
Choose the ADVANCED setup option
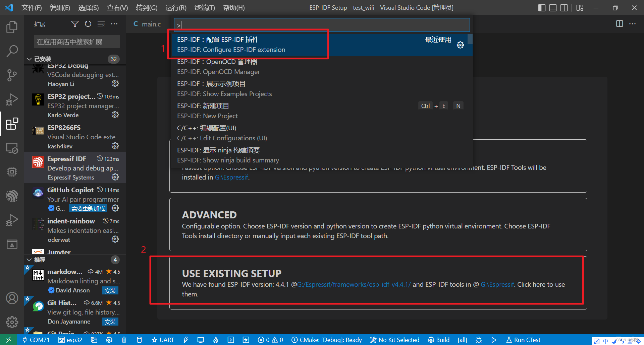pyautogui.click(x=378, y=224)
